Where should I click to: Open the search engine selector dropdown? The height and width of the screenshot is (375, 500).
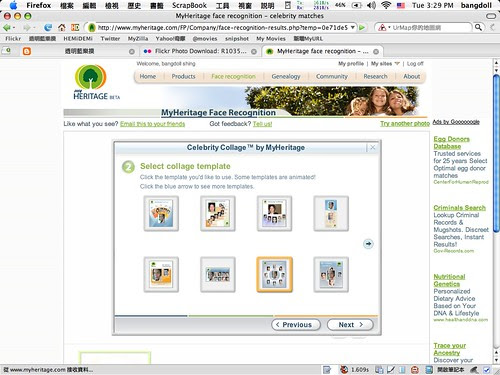click(384, 28)
